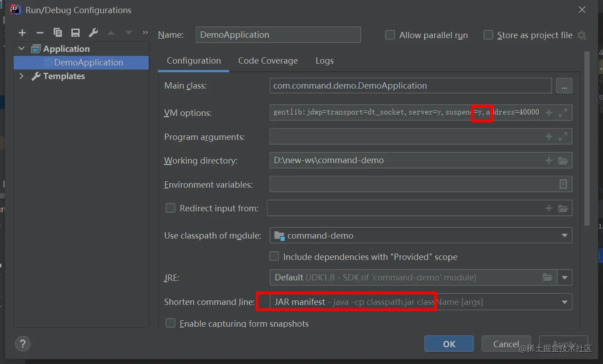
Task: Collapse the Application tree node
Action: [x=21, y=49]
